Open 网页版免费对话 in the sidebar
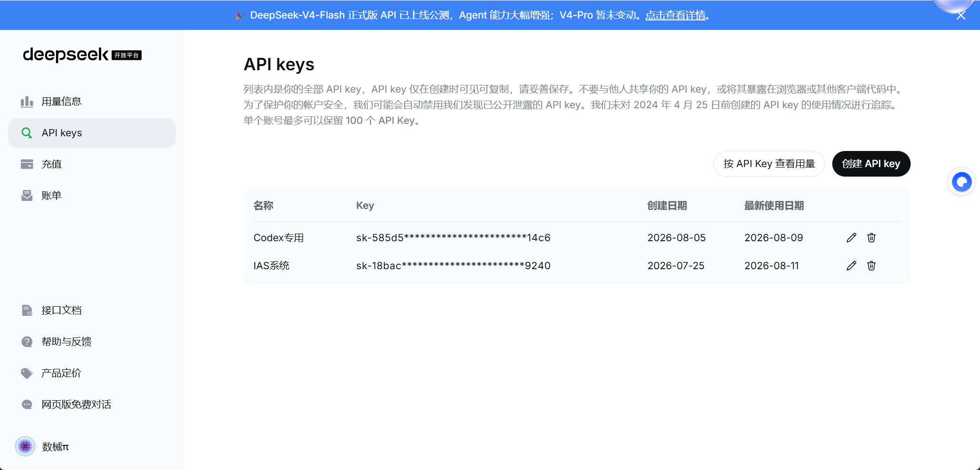This screenshot has width=980, height=470. pyautogui.click(x=92, y=404)
